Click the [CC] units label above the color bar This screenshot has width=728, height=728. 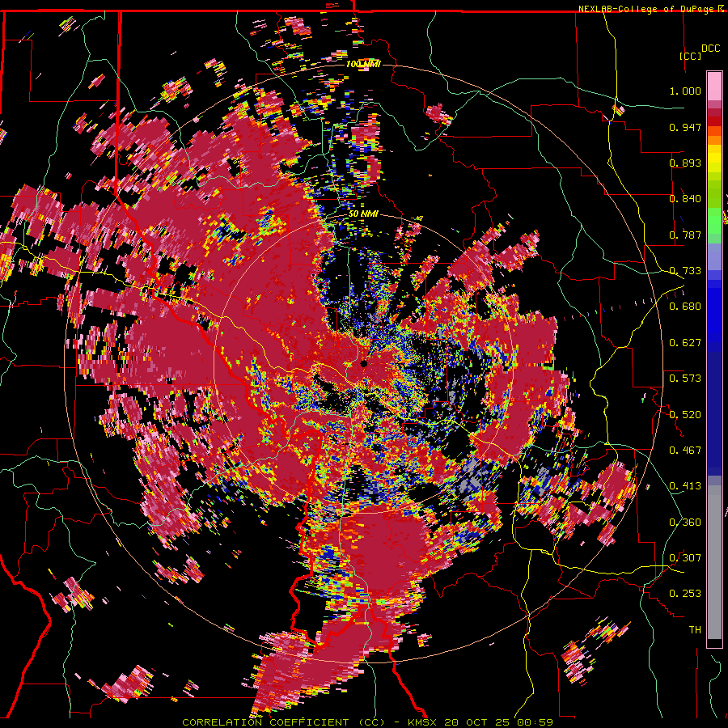pos(690,56)
